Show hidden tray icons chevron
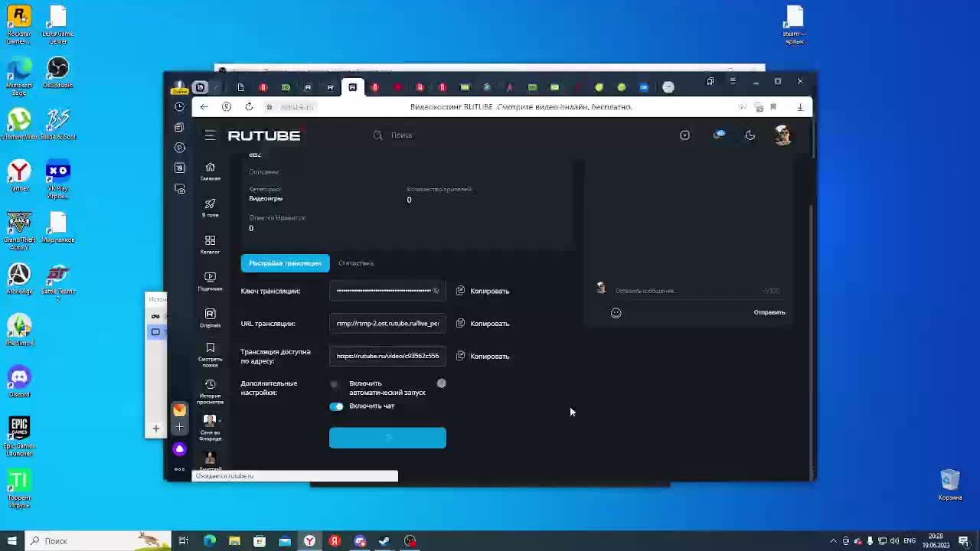This screenshot has width=980, height=551. click(834, 541)
